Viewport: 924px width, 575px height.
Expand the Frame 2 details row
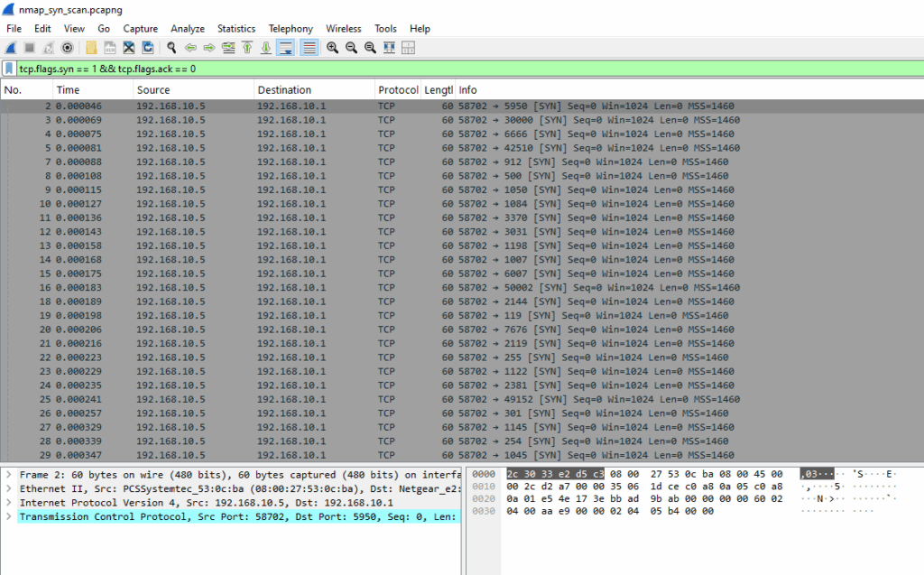click(9, 475)
